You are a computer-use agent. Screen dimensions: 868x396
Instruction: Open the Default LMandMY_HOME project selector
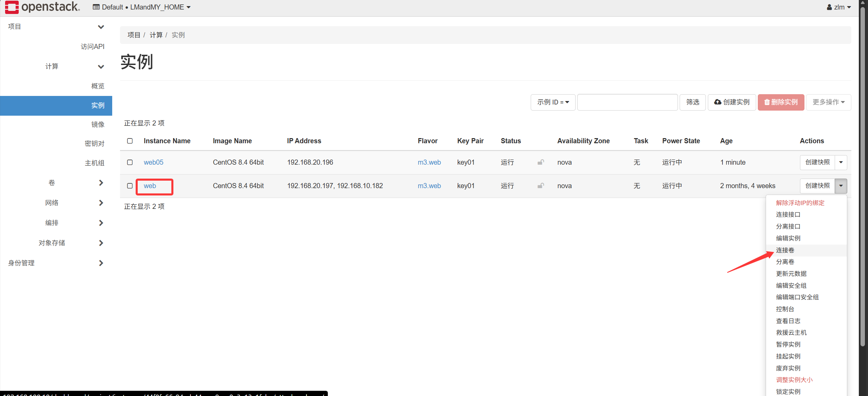(x=142, y=7)
